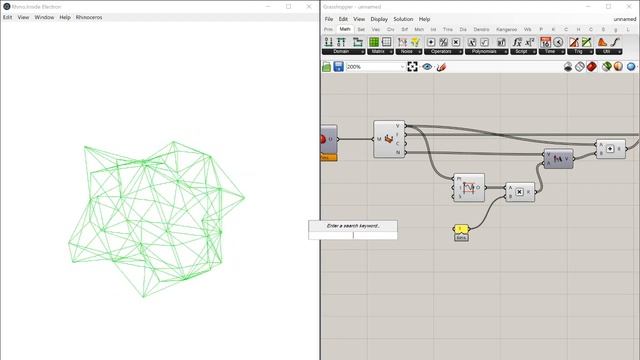Open orange sphere preview settings

click(x=618, y=67)
